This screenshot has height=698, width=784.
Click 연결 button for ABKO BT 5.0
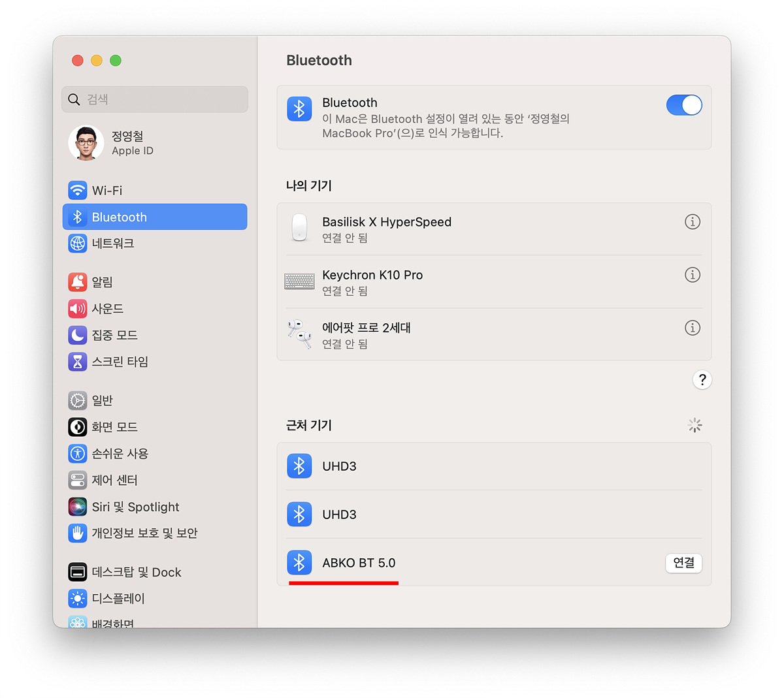coord(684,563)
